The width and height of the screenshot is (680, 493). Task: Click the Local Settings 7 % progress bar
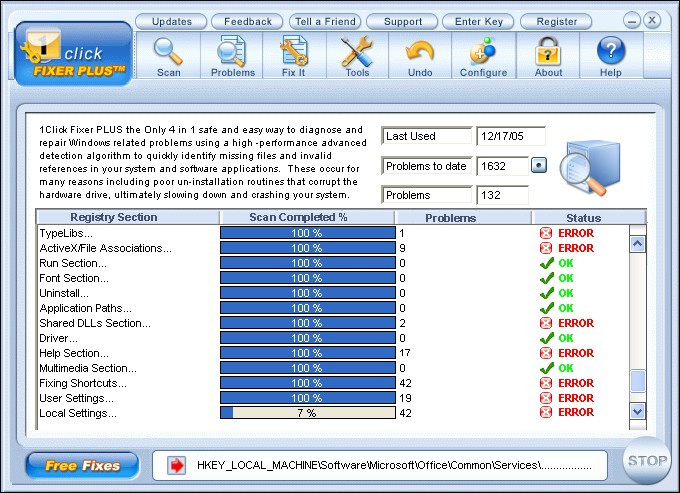tap(308, 413)
